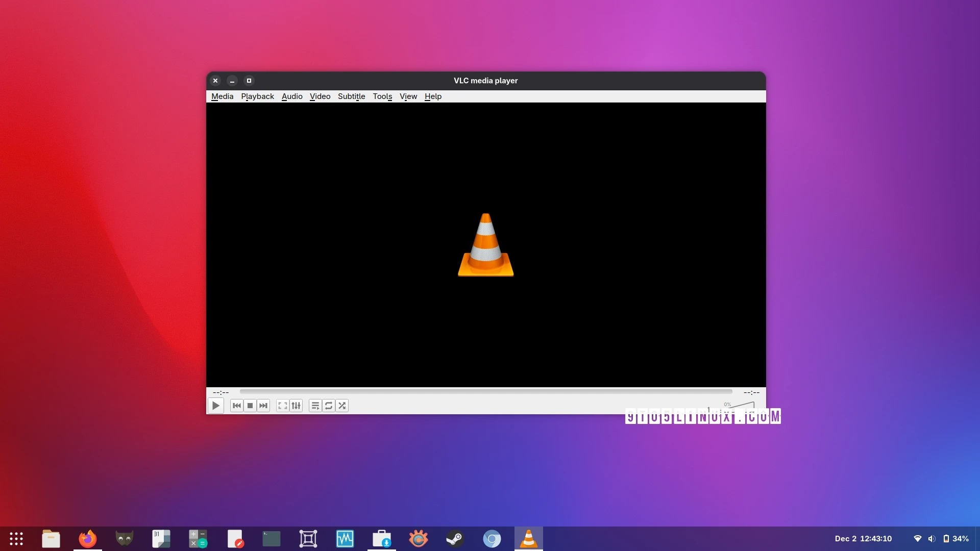
Task: Open the Audio menu
Action: [291, 96]
